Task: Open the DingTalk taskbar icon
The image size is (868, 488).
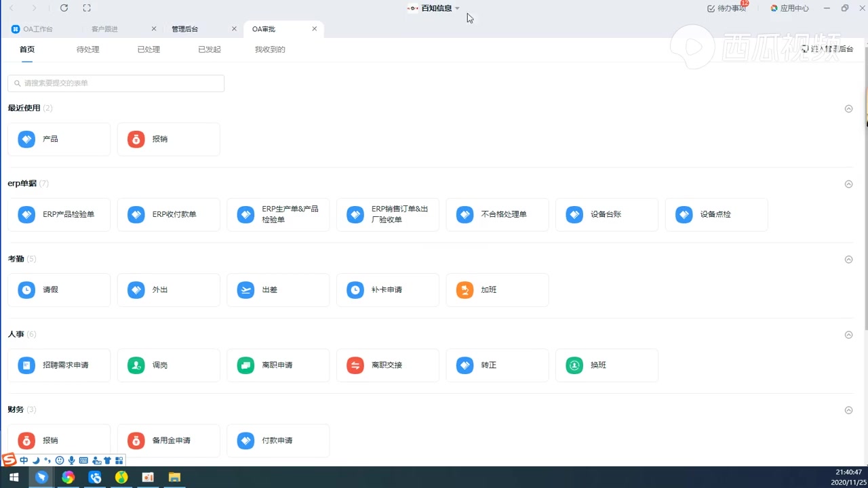Action: [42, 477]
